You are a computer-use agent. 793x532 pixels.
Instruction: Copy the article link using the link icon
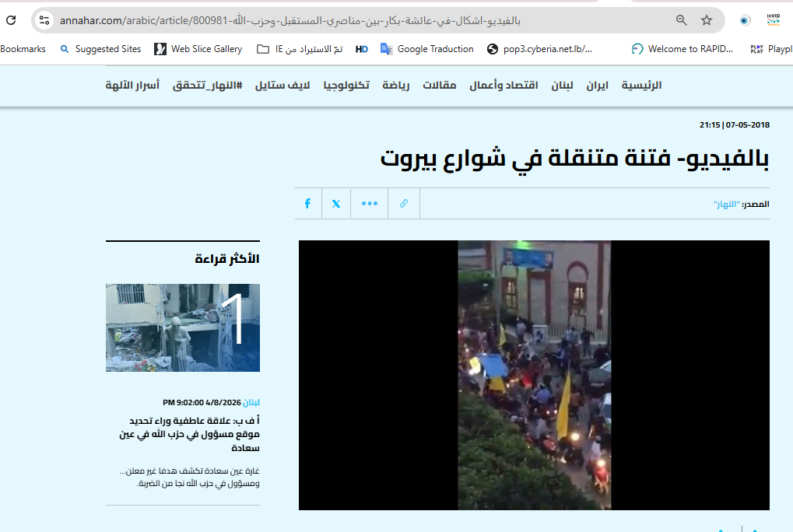pos(403,203)
